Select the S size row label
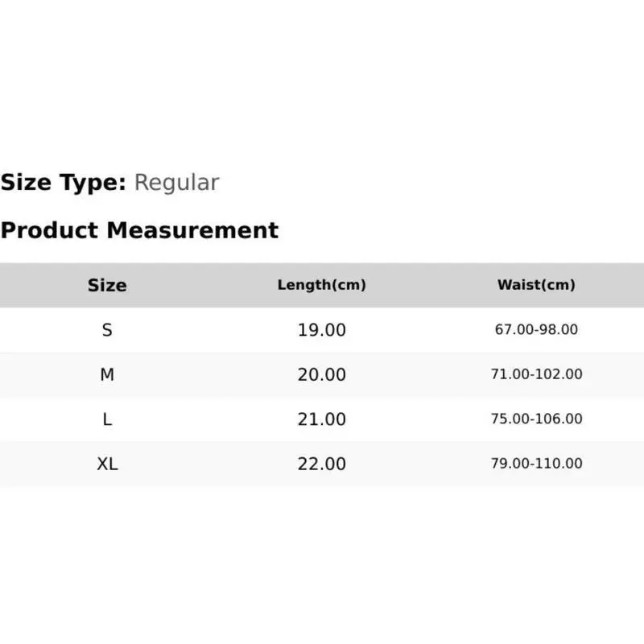 click(107, 330)
